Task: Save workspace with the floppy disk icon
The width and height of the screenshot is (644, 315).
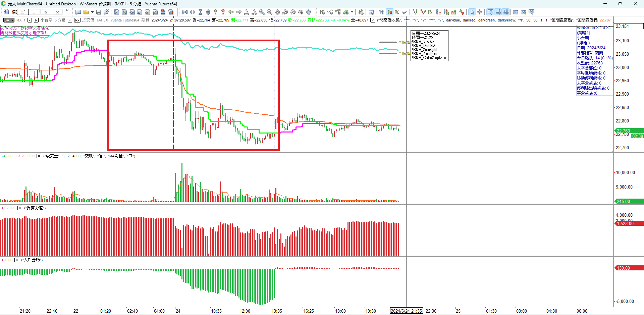Action: coord(99,12)
